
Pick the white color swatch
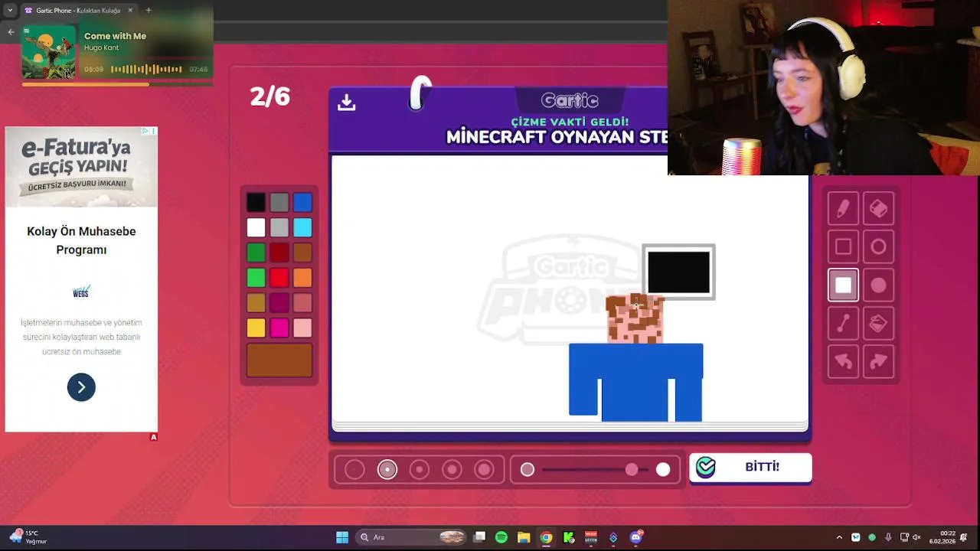click(256, 227)
